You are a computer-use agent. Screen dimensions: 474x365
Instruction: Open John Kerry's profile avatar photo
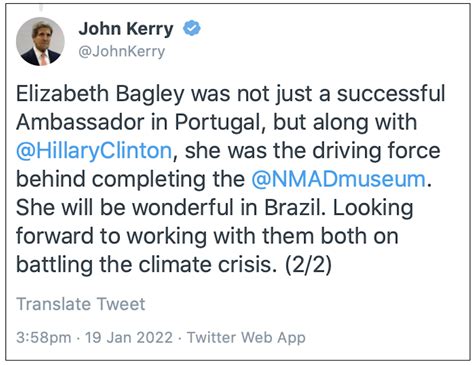click(40, 41)
